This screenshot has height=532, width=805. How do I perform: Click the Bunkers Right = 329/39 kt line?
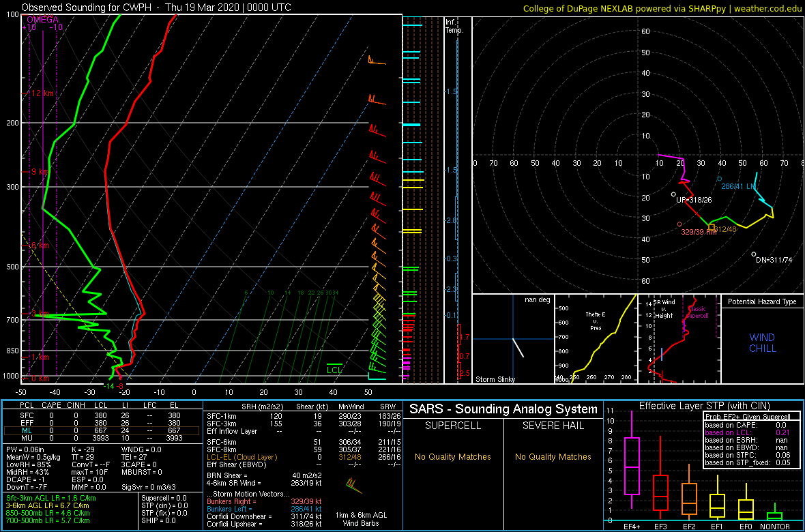(265, 501)
